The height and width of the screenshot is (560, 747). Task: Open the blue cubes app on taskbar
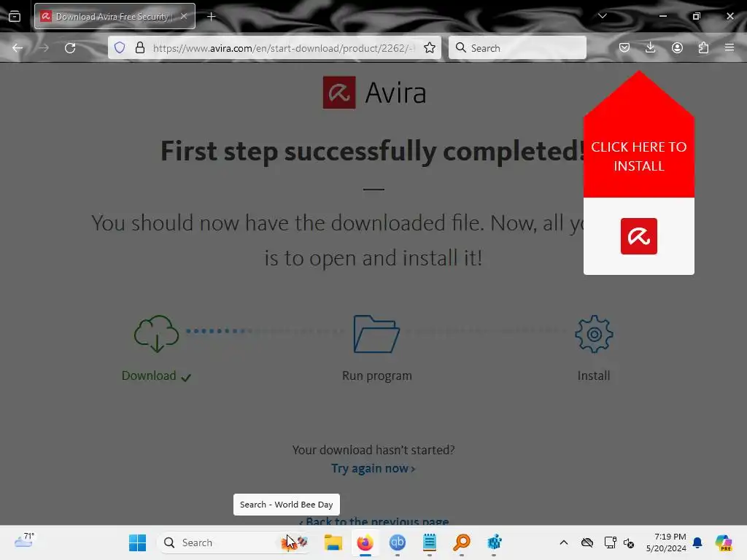tap(494, 542)
